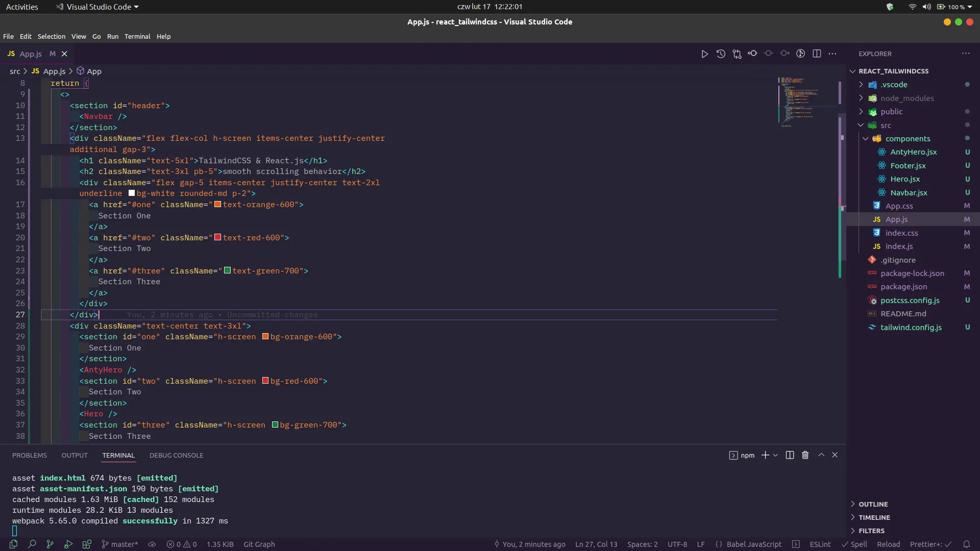Switch to DEBUG CONSOLE tab
The width and height of the screenshot is (980, 551).
[x=176, y=455]
